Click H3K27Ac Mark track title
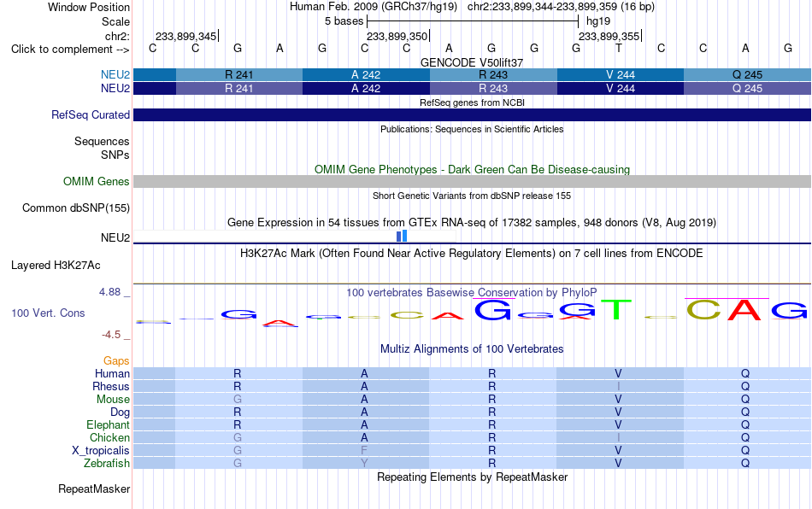This screenshot has height=509, width=812. pyautogui.click(x=472, y=253)
